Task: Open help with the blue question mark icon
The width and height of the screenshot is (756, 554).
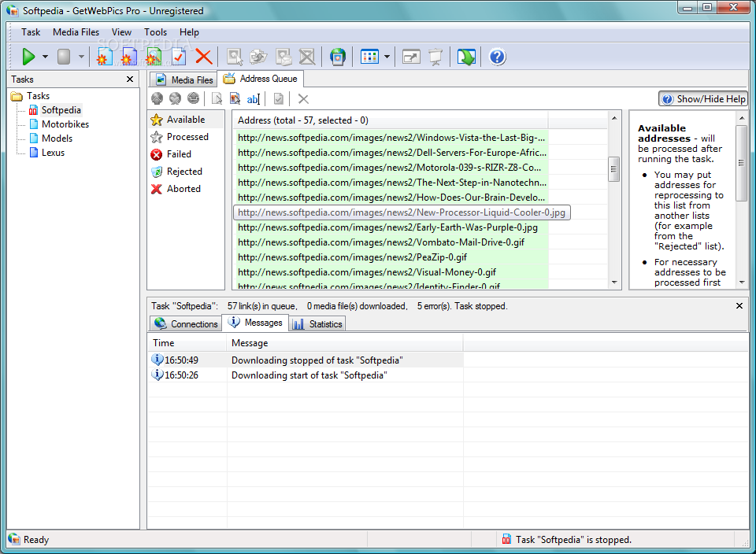Action: (x=497, y=57)
